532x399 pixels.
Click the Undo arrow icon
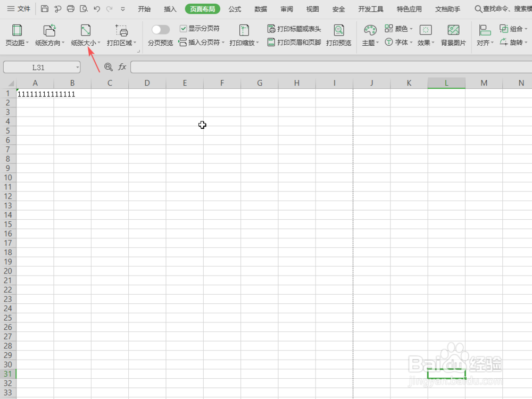97,9
